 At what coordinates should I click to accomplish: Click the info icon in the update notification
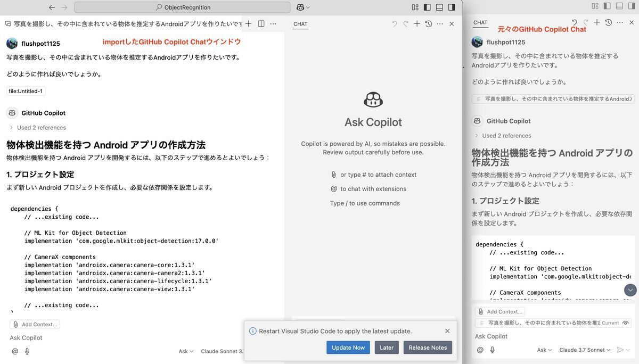click(253, 331)
